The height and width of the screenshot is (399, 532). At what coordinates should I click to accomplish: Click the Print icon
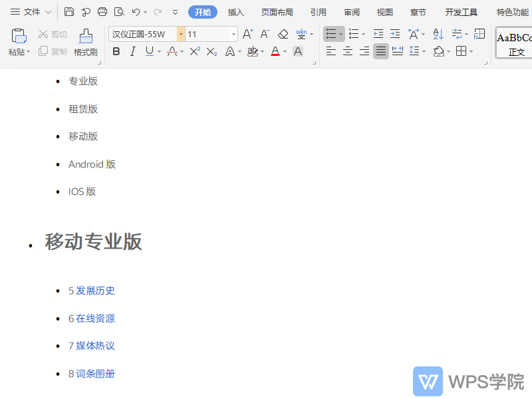[x=102, y=11]
